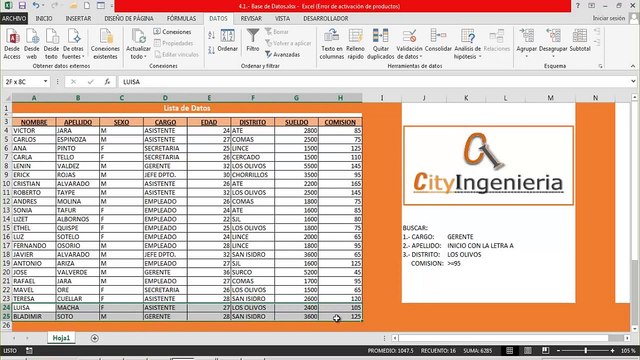Open the Agrupar dropdown
This screenshot has height=360, width=640.
[527, 52]
